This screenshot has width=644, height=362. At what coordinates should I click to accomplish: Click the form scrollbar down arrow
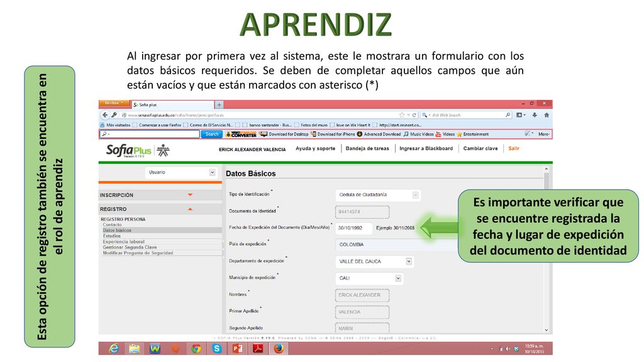click(547, 330)
